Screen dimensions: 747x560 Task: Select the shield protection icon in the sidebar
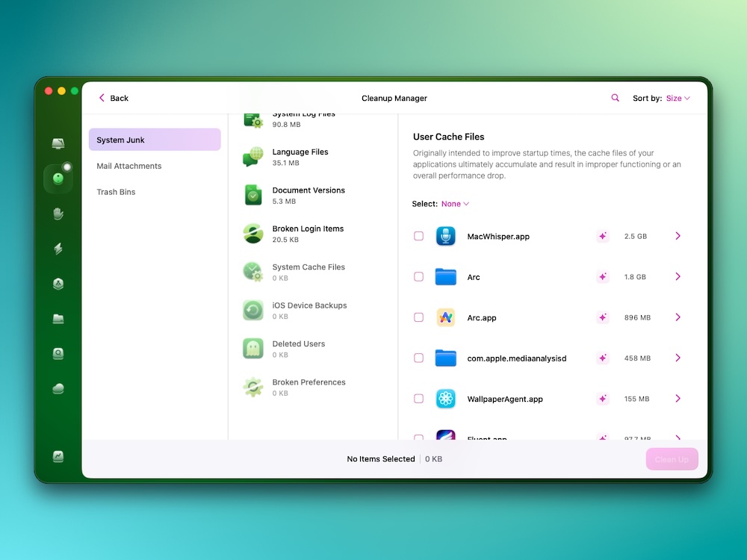point(58,283)
